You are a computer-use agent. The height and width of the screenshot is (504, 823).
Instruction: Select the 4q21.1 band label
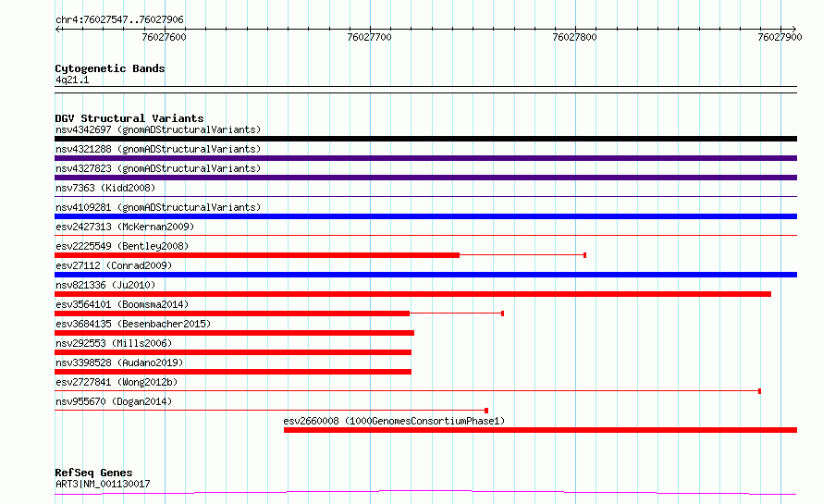(72, 80)
